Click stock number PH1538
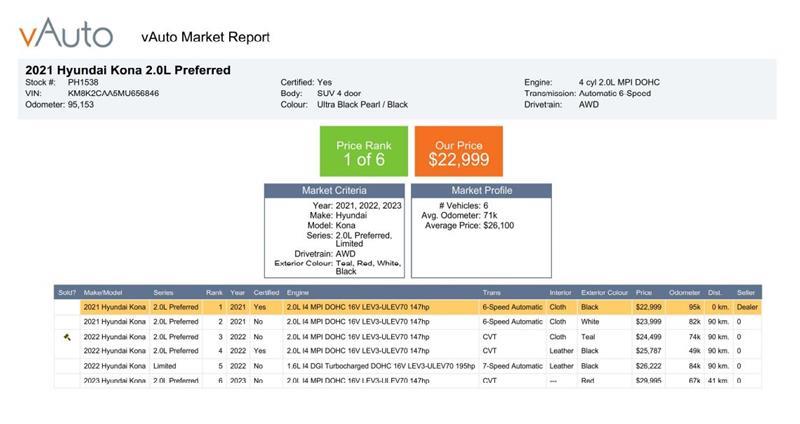800x424 pixels. (x=83, y=82)
